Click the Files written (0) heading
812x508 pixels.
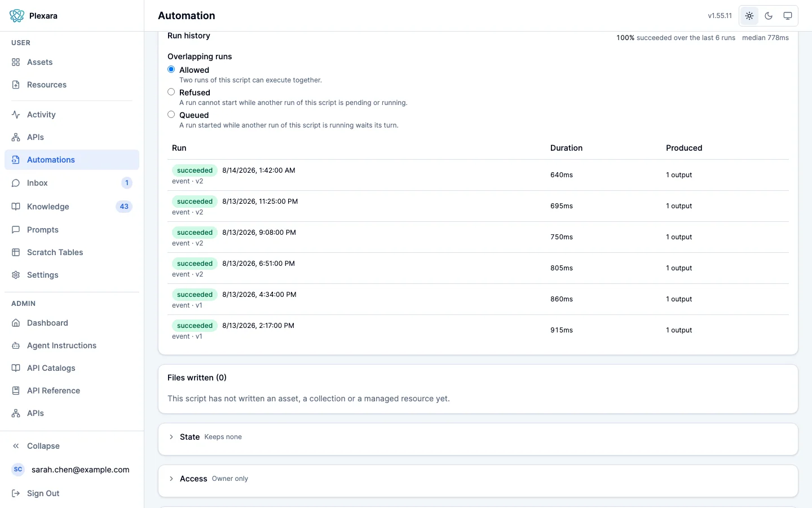[197, 378]
